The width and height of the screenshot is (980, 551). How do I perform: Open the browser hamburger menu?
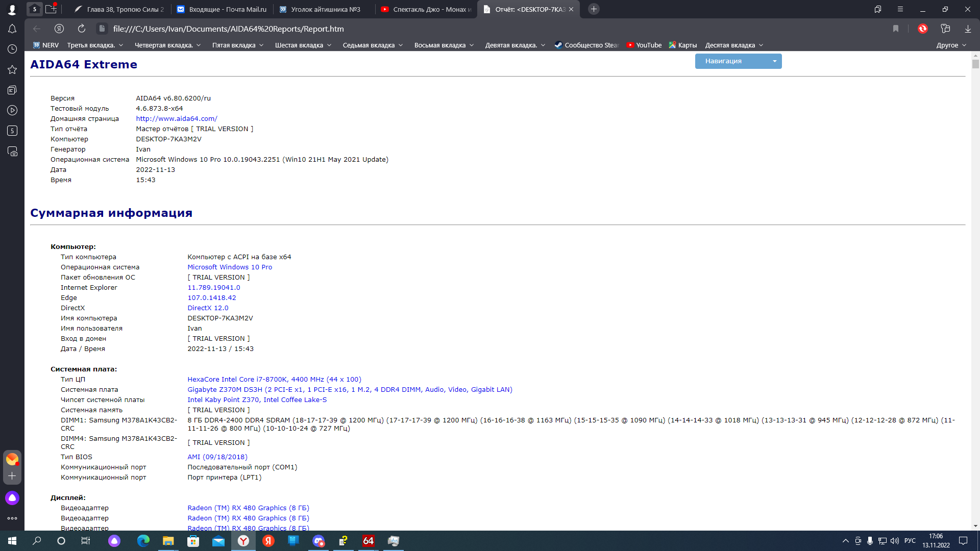(900, 9)
